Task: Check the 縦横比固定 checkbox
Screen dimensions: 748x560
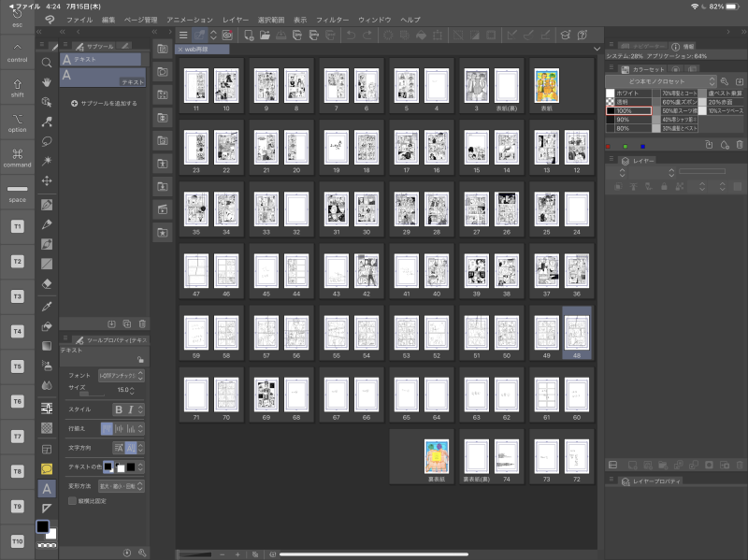Action: click(x=73, y=501)
